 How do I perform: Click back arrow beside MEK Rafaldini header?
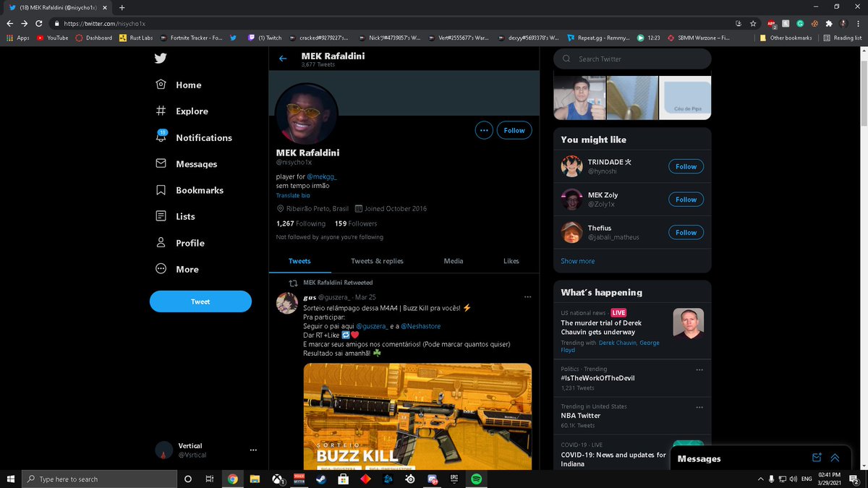(283, 59)
